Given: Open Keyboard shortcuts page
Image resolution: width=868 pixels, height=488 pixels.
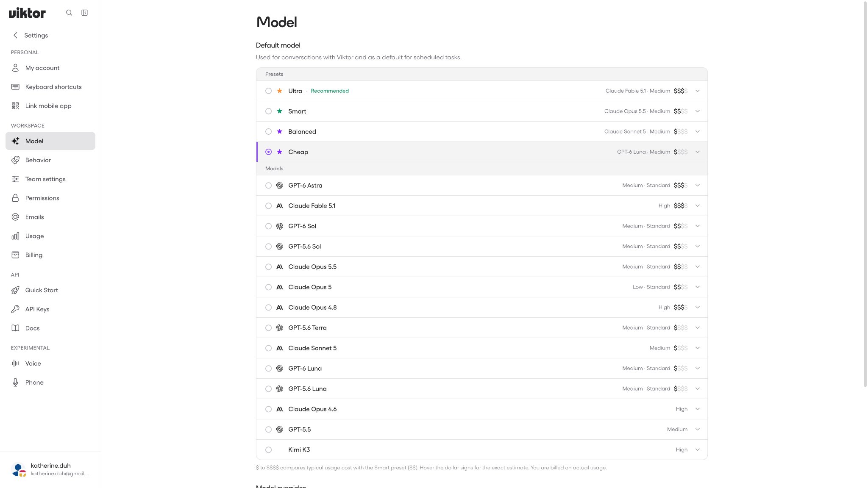Looking at the screenshot, I should point(50,87).
